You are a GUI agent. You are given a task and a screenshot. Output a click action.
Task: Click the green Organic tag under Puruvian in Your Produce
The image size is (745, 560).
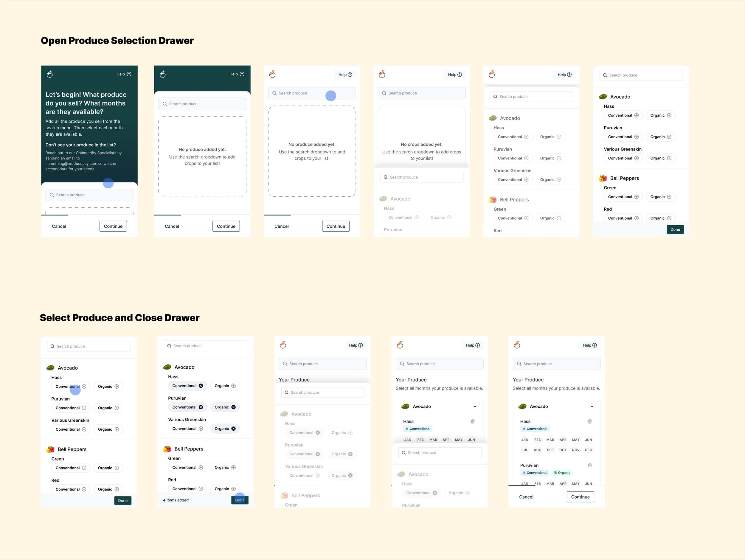tap(562, 473)
